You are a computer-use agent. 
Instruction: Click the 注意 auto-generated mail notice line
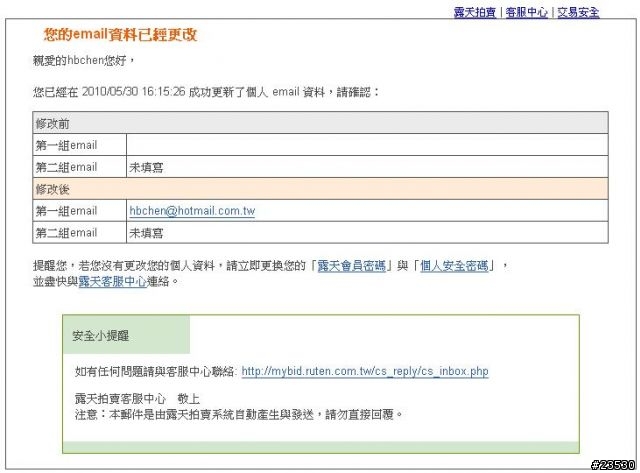tap(239, 415)
